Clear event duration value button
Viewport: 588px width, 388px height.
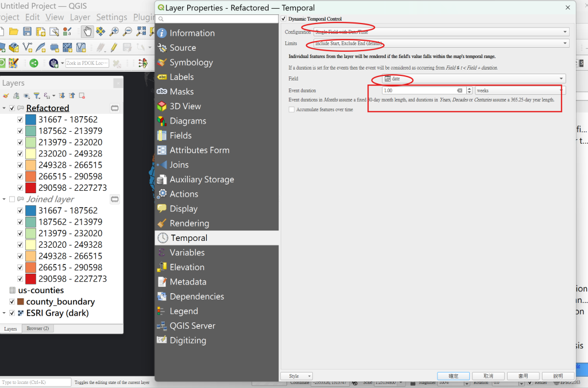(460, 90)
